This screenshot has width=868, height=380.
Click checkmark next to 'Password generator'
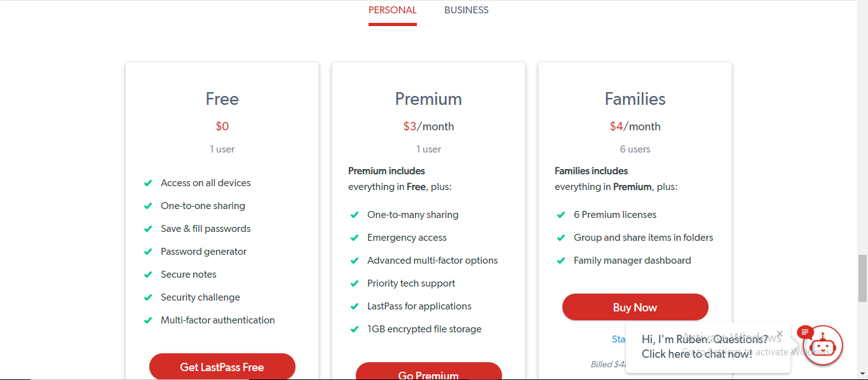(x=148, y=252)
